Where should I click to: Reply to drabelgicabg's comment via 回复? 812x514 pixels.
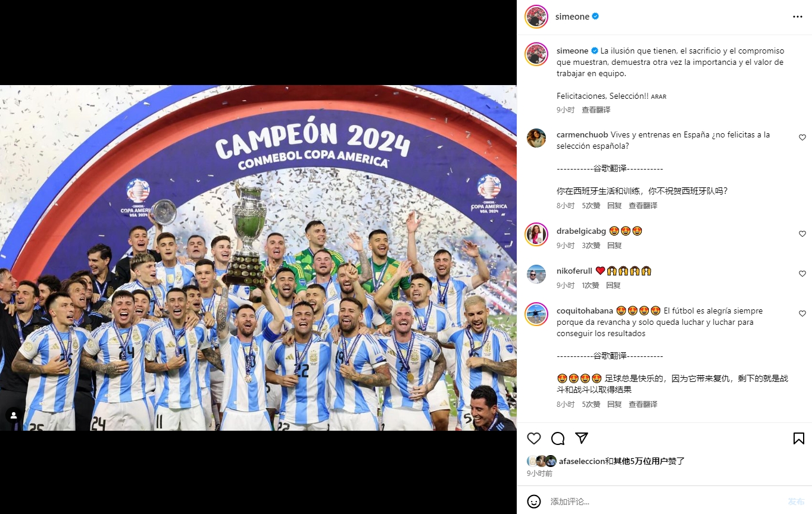[x=614, y=245]
